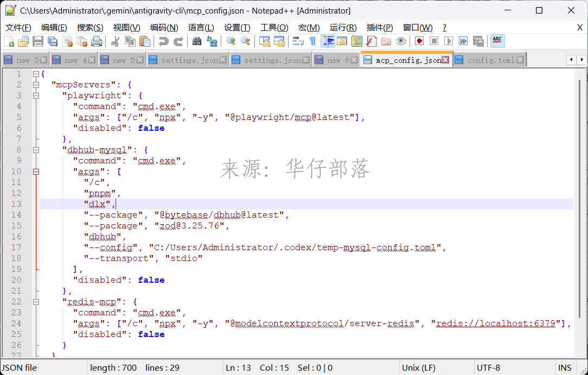Collapse the redis-mcp fold marker at line 22

tap(36, 302)
